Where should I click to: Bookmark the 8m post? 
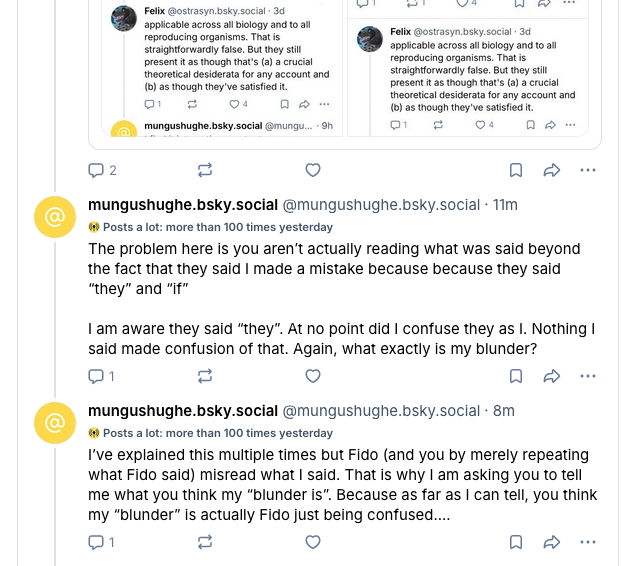(x=516, y=542)
